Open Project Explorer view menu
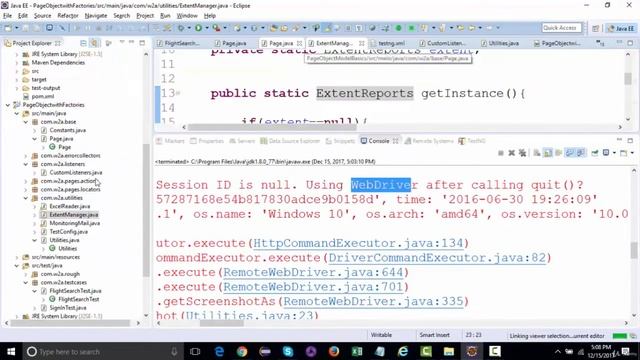640x360 pixels. pyautogui.click(x=121, y=42)
